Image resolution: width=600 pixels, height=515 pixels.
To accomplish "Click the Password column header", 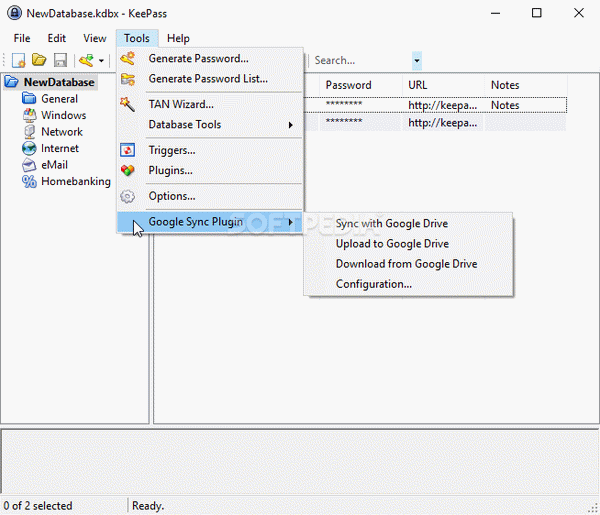I will coord(360,85).
